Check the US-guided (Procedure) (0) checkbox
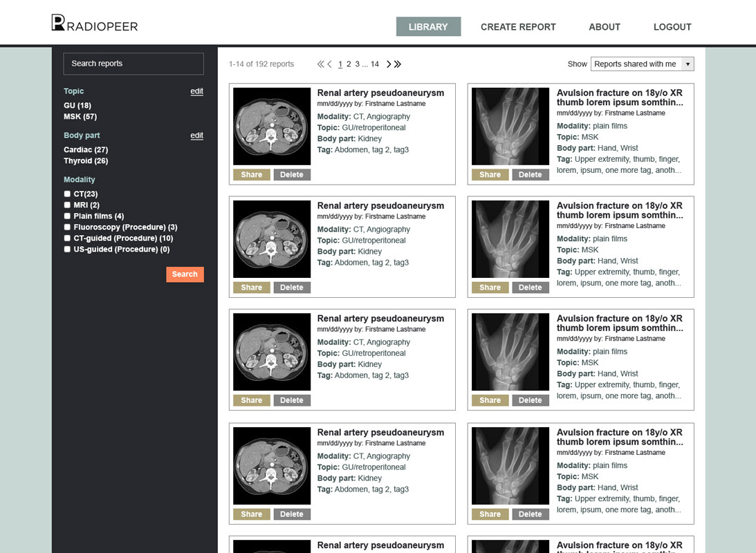756x553 pixels. click(67, 249)
